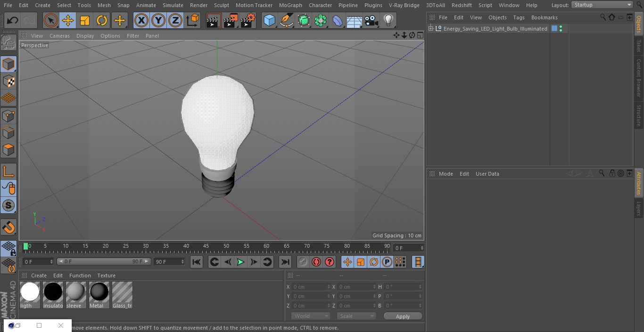The image size is (644, 332).
Task: Click the Record Active Objects button
Action: (303, 262)
